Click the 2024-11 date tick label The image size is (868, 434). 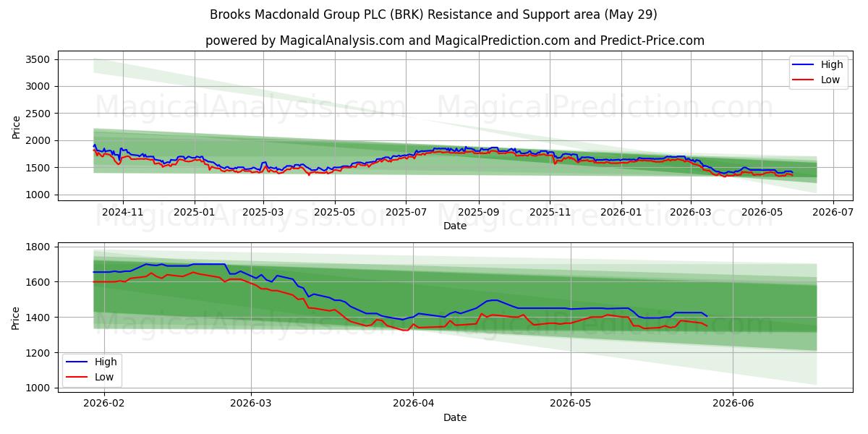[122, 212]
